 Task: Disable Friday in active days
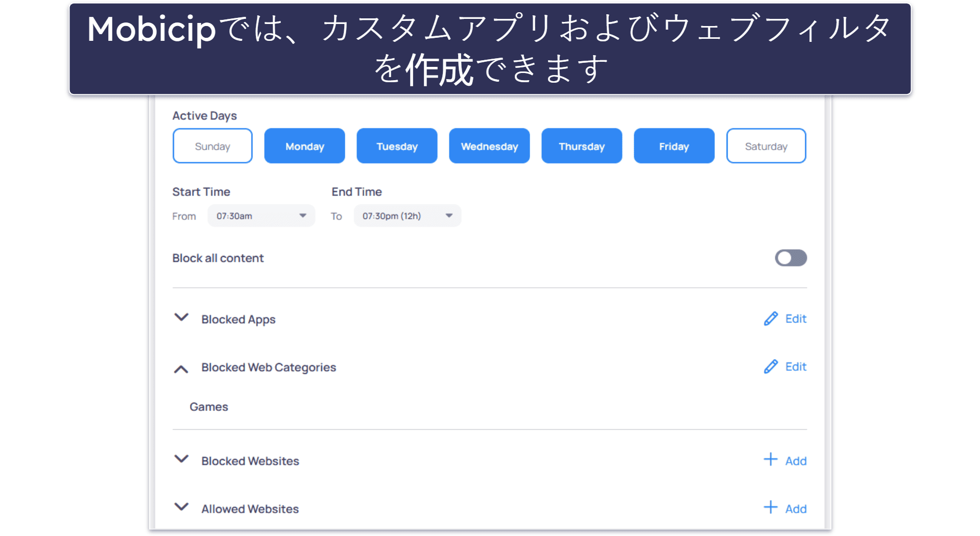point(674,146)
